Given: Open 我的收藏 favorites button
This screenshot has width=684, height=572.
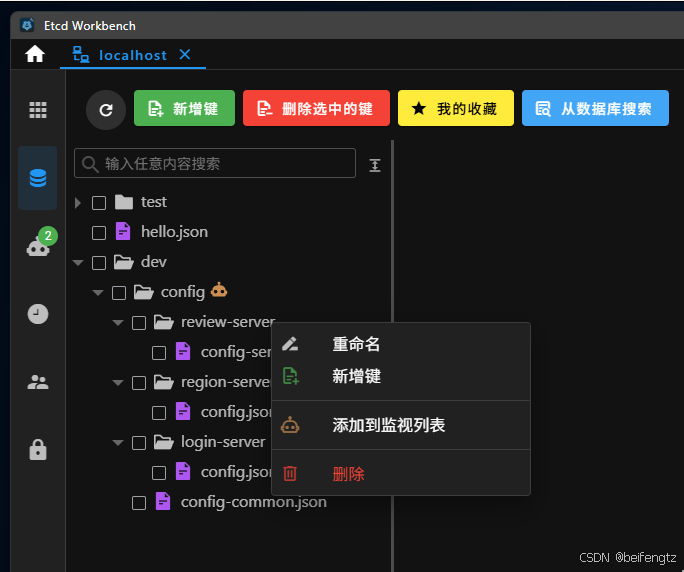Looking at the screenshot, I should [x=456, y=108].
